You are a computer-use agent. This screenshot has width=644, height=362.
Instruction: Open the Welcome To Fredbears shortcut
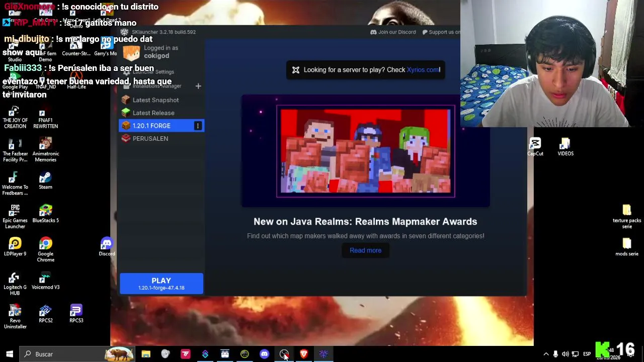(x=15, y=184)
